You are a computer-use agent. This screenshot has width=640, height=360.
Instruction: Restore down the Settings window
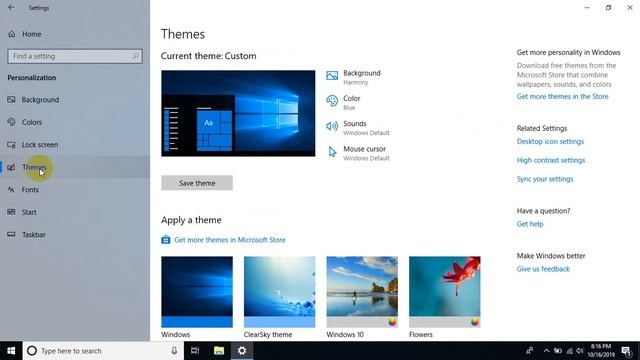coord(608,7)
